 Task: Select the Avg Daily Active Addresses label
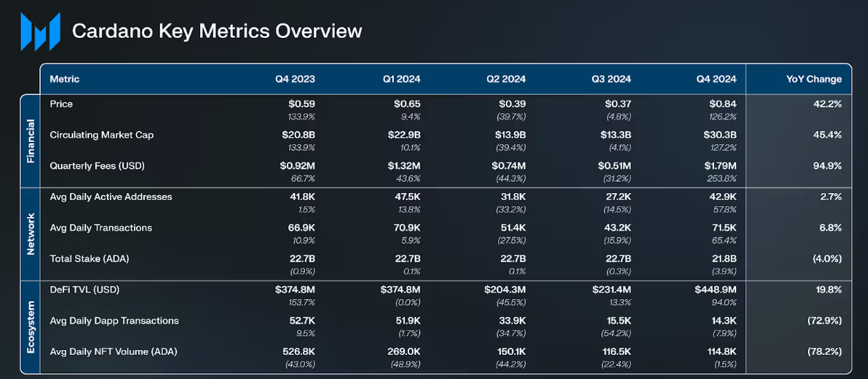[x=110, y=197]
